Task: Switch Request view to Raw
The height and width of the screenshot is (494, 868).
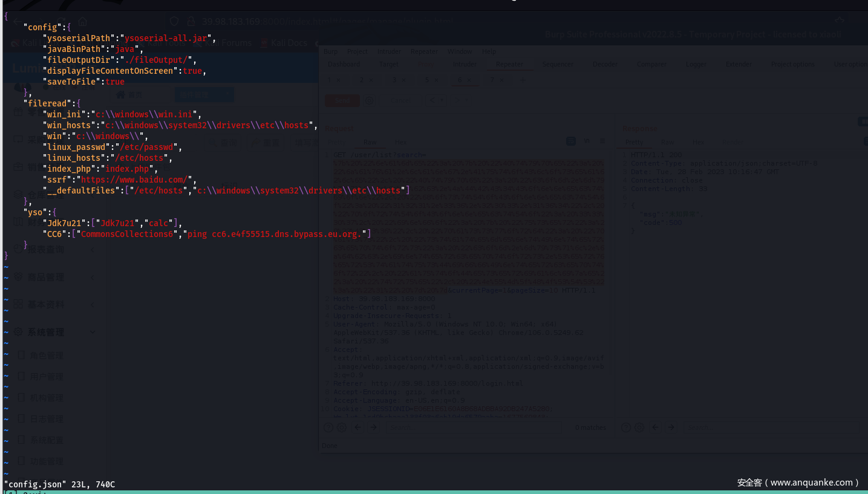Action: 370,142
